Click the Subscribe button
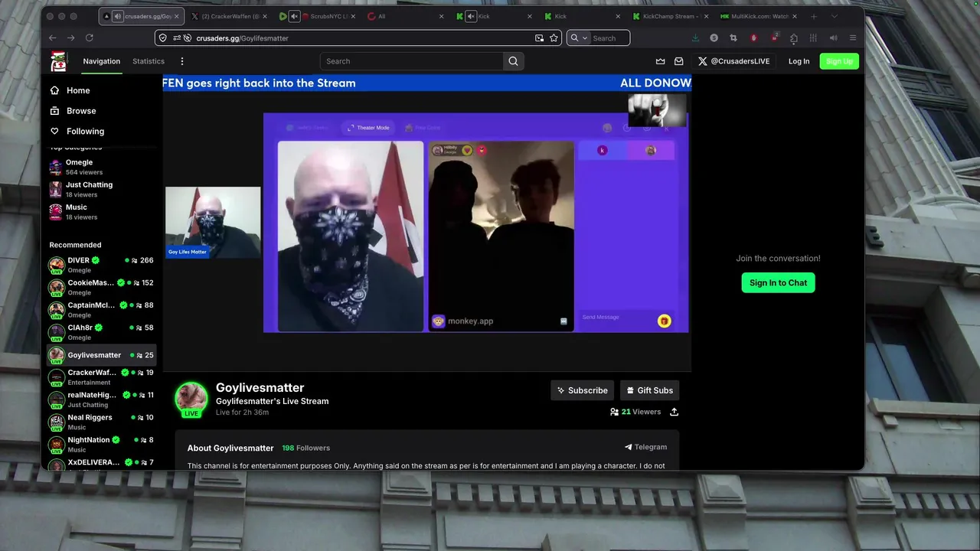Screen dimensions: 980x551 click(x=583, y=390)
